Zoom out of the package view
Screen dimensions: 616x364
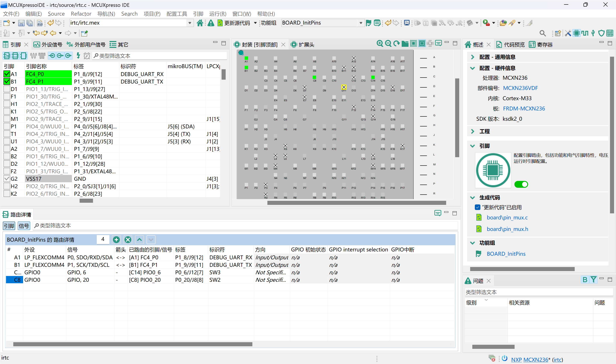(388, 44)
